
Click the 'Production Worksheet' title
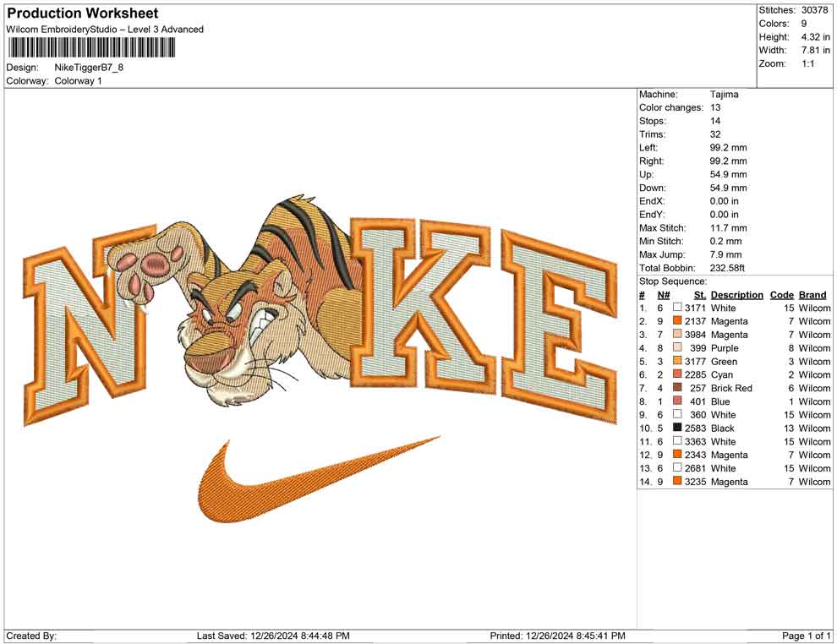(83, 14)
